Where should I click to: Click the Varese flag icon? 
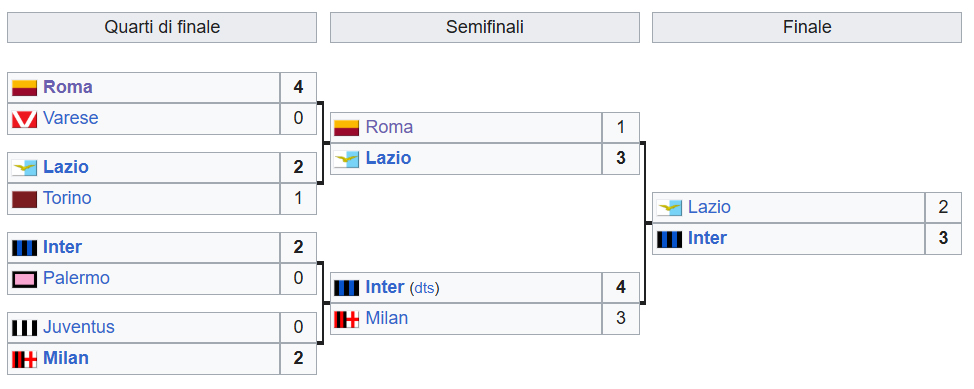24,119
